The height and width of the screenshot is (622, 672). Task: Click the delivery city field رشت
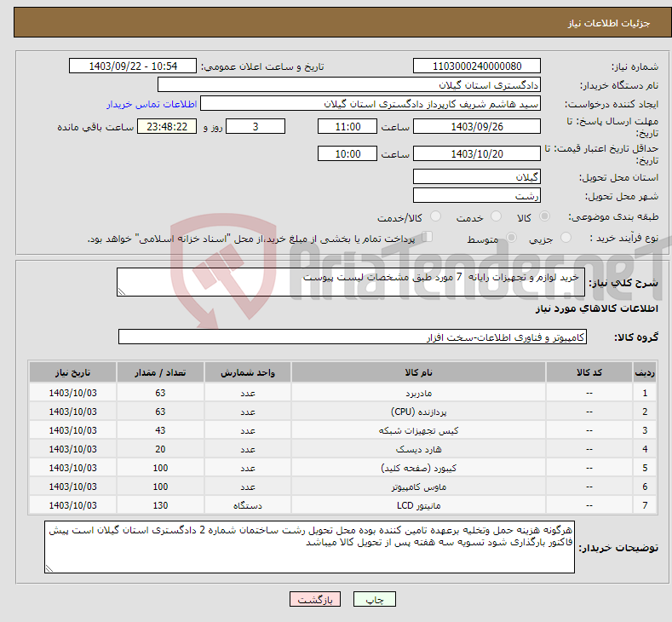tap(477, 195)
